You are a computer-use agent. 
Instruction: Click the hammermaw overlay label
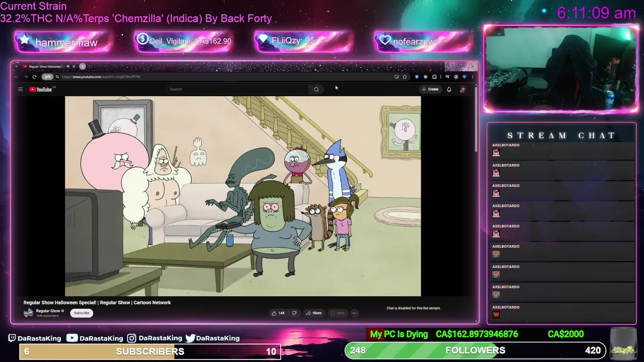click(66, 43)
